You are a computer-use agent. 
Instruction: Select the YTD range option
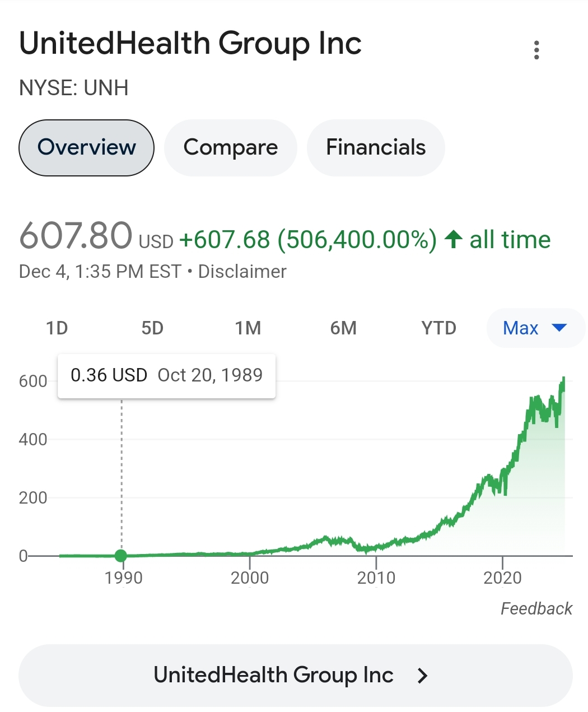(x=439, y=328)
